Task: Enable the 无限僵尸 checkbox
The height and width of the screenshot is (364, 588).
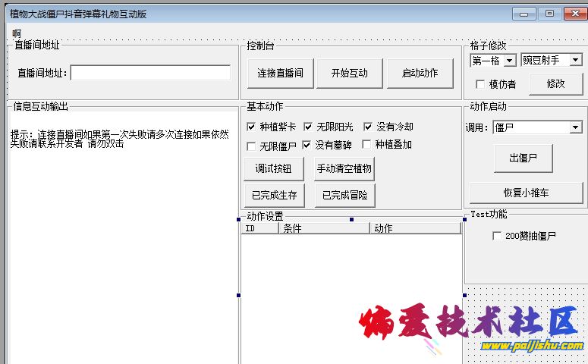Action: 252,145
